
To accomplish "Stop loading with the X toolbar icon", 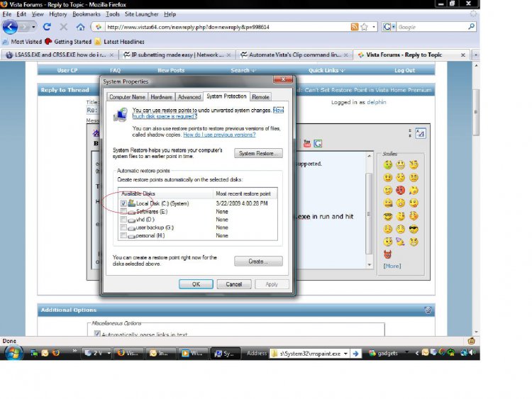I will click(x=63, y=27).
